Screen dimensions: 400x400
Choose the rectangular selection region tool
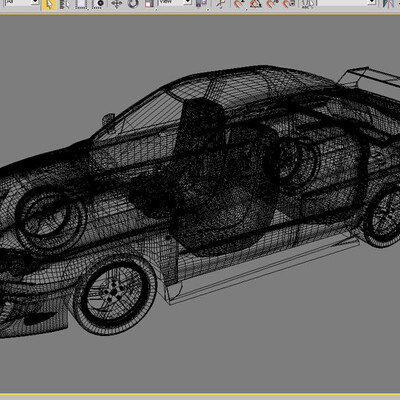pos(81,4)
